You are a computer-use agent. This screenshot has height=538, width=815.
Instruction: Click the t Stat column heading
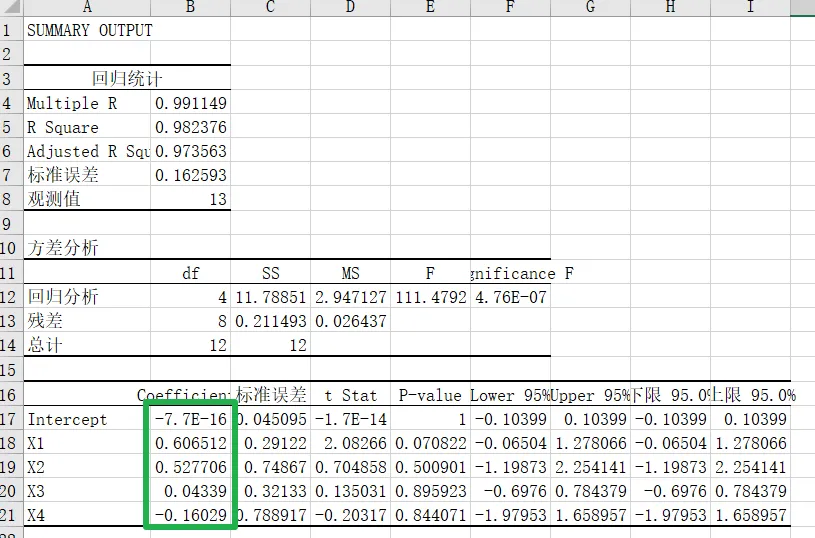tap(350, 394)
